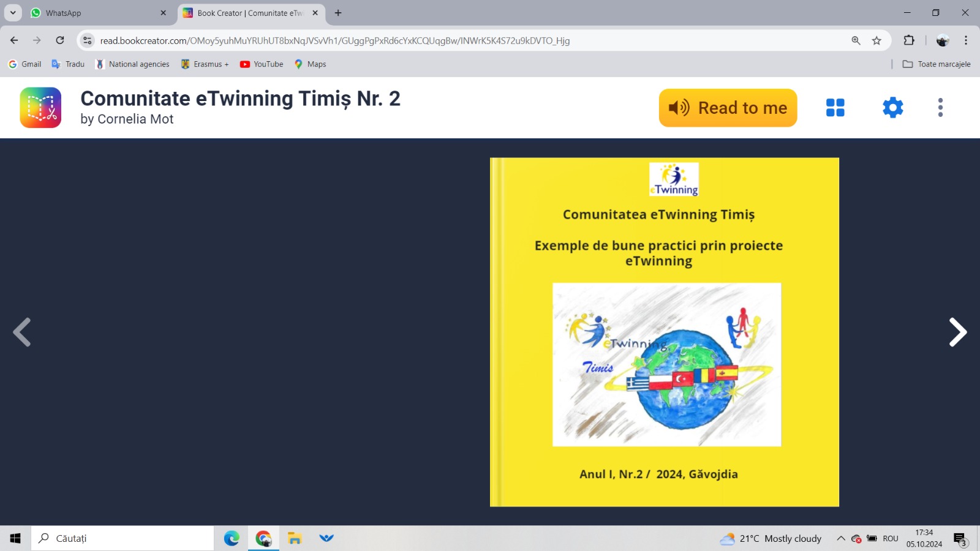Click the network status tray icon

856,539
